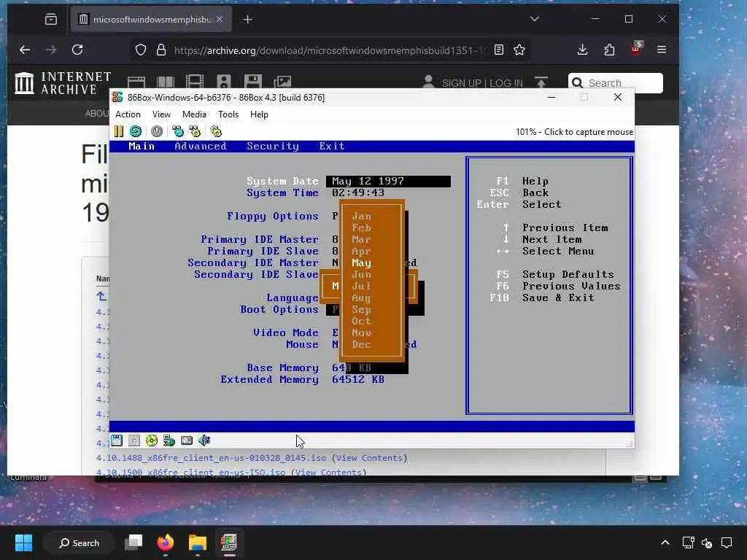Click the site security padlock icon
The height and width of the screenshot is (560, 747).
(x=161, y=50)
